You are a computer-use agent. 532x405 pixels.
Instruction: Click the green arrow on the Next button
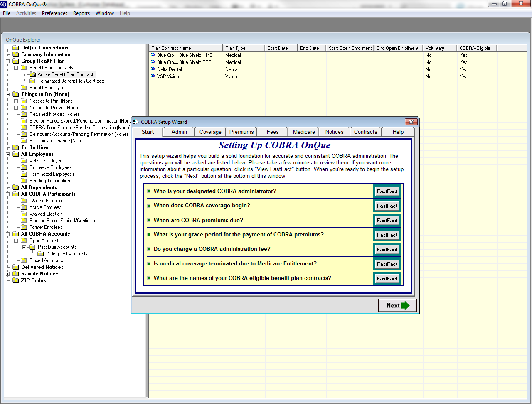405,306
